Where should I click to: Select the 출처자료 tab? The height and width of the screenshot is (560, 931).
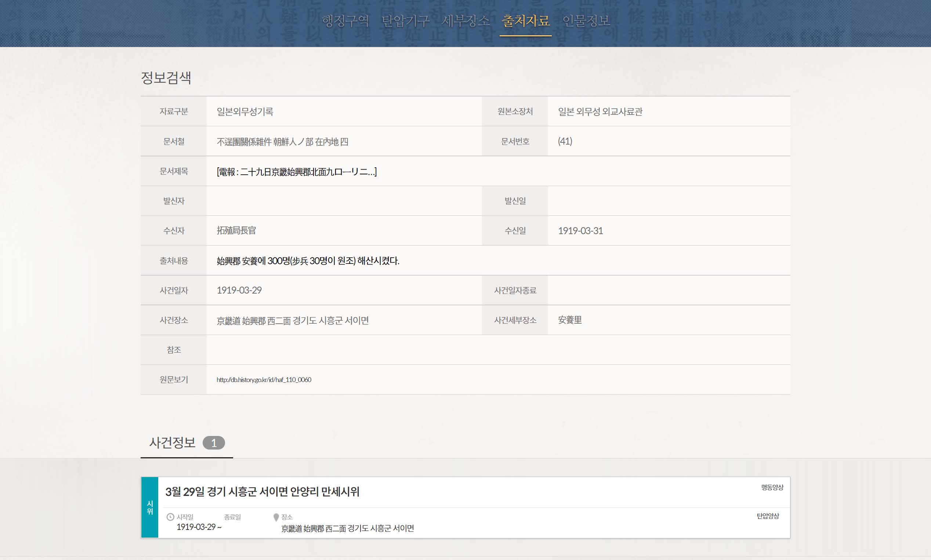(525, 21)
